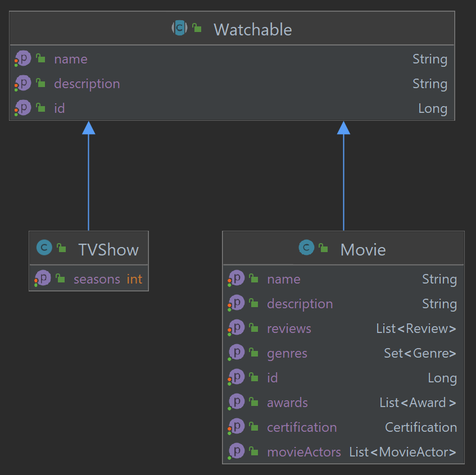Click the property icon beside seasons
The height and width of the screenshot is (475, 476).
(x=43, y=278)
